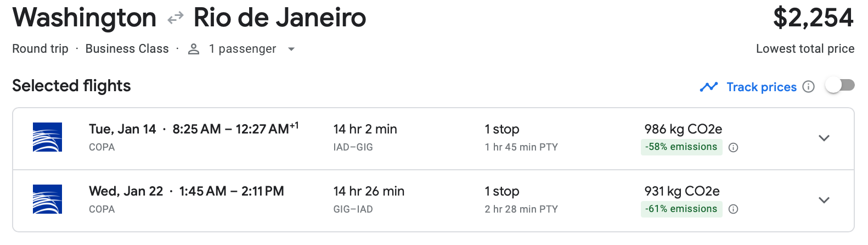Select the 8:25 AM outbound flight row
The width and height of the screenshot is (868, 245).
pyautogui.click(x=384, y=138)
